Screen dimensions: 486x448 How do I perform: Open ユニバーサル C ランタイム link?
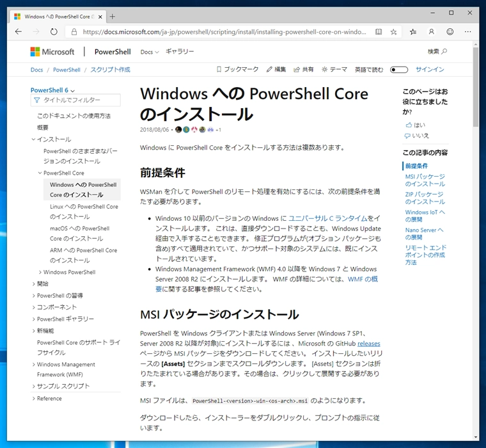pyautogui.click(x=328, y=218)
